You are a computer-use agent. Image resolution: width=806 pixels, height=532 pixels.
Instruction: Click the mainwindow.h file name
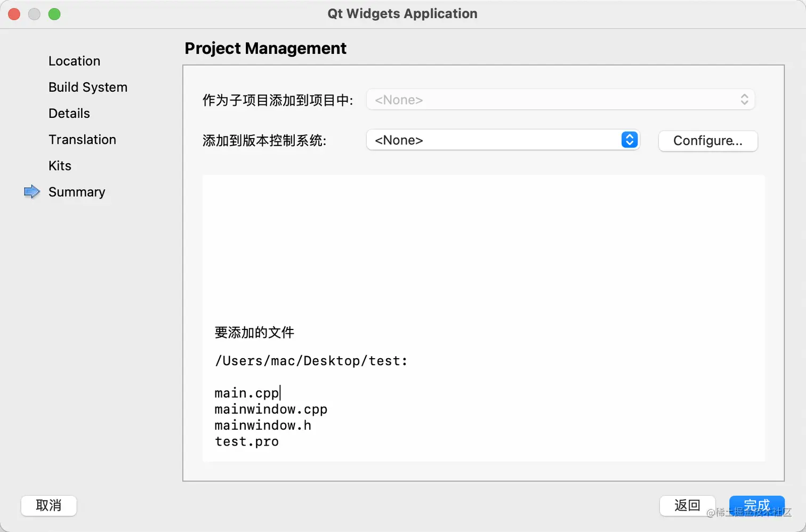coord(263,425)
